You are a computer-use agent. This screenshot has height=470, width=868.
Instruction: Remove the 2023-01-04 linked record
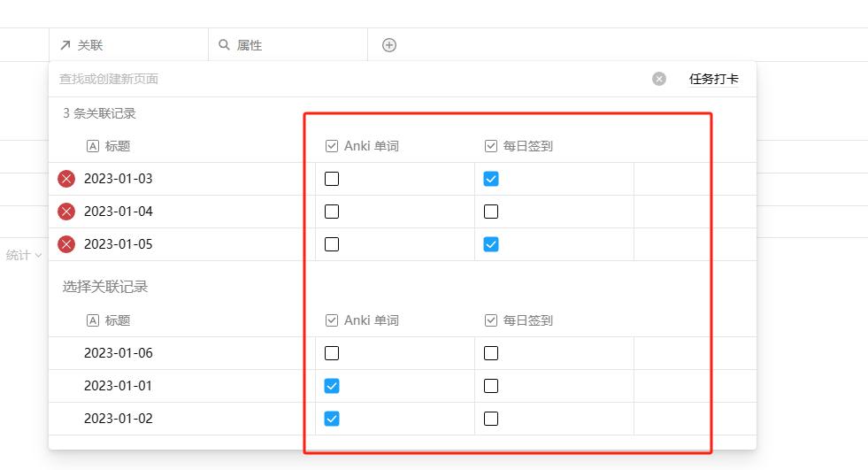tap(66, 212)
